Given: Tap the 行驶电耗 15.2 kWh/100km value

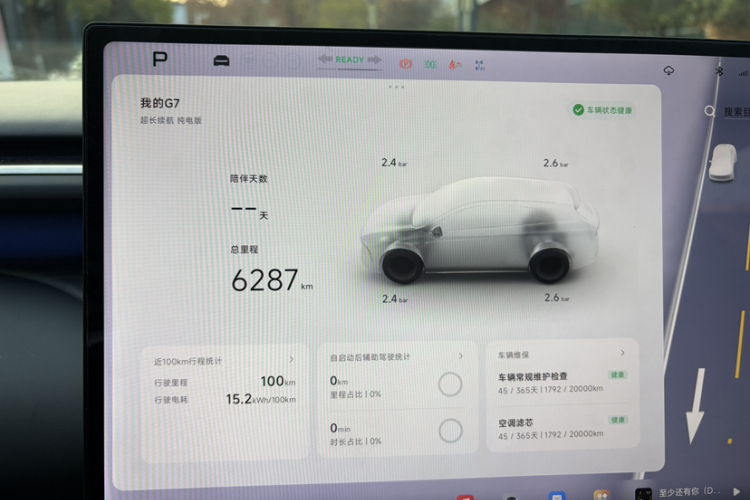Looking at the screenshot, I should (261, 399).
